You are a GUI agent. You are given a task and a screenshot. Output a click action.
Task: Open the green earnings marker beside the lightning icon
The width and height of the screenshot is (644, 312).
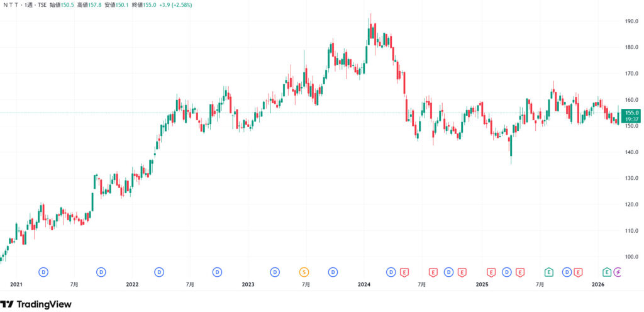[607, 272]
